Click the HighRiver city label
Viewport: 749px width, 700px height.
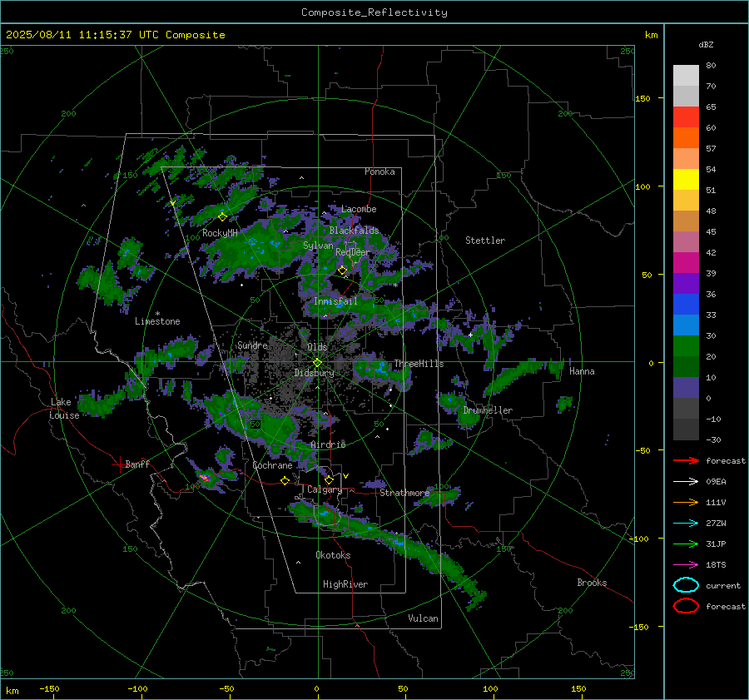coord(345,584)
